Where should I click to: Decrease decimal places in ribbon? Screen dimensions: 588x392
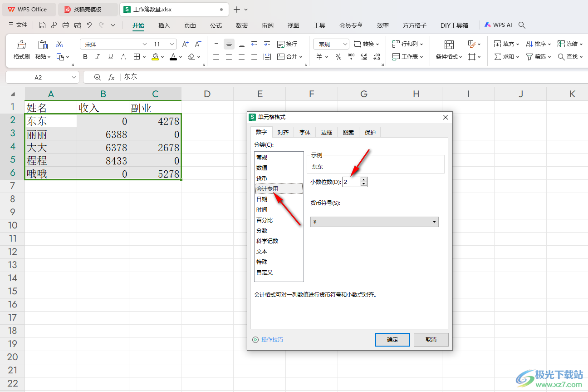coord(377,57)
